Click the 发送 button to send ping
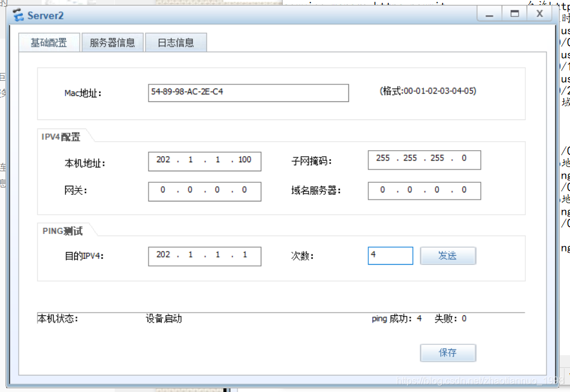This screenshot has height=392, width=570. [x=448, y=256]
